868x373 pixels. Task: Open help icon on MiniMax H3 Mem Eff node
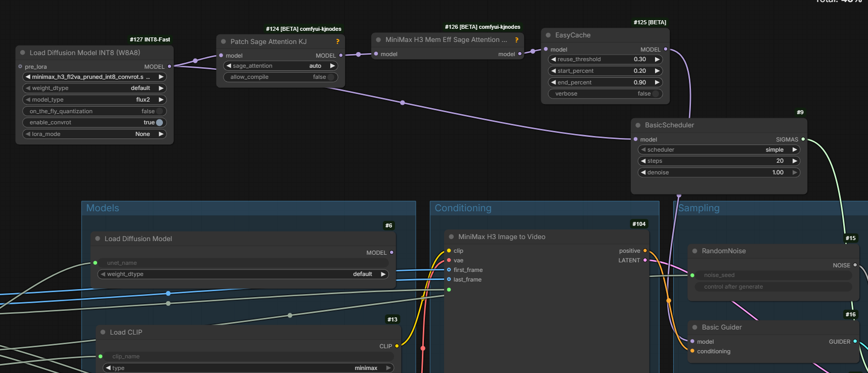click(x=516, y=40)
